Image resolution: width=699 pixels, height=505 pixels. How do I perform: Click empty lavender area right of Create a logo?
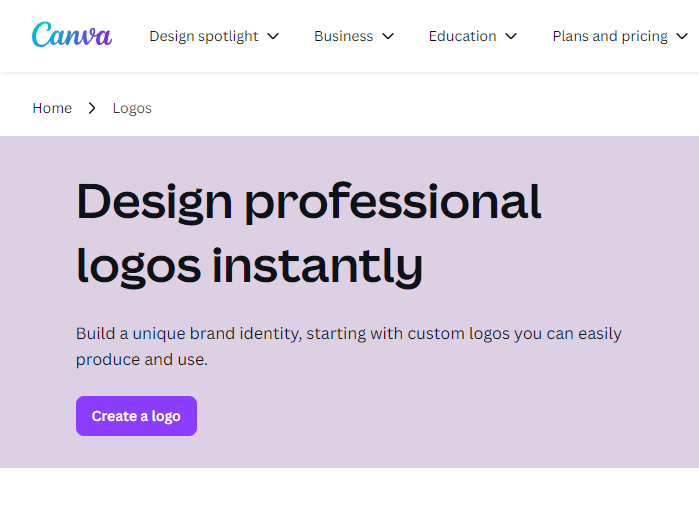coord(450,416)
